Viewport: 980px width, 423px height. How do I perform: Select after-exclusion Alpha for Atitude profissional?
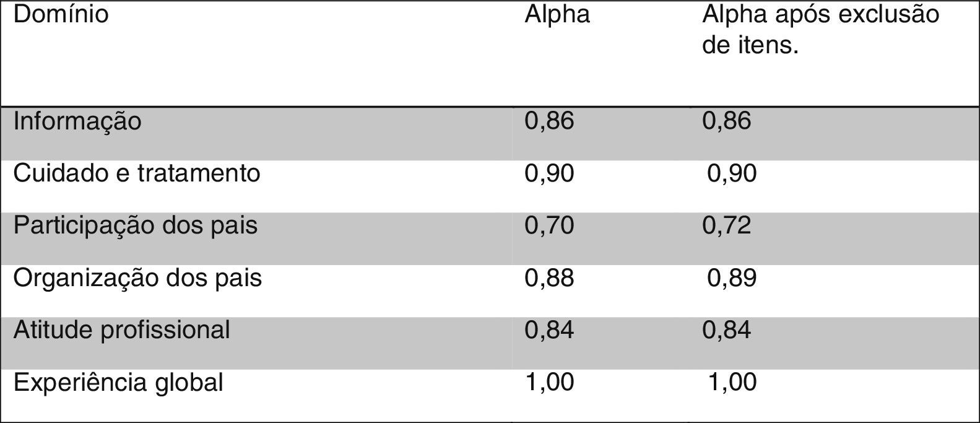coord(727,329)
